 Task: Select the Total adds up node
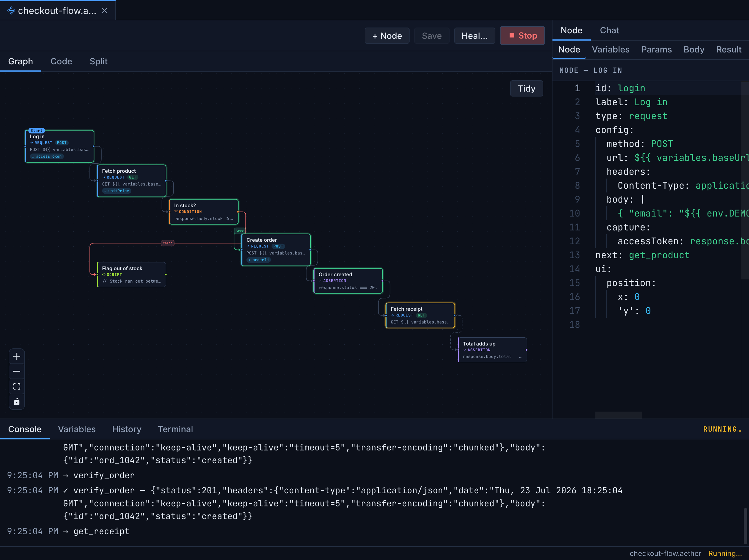point(492,350)
